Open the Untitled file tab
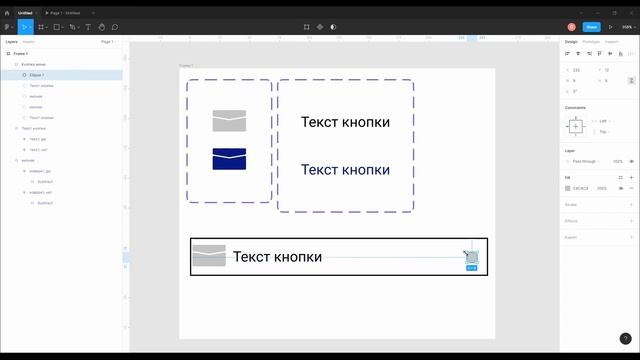The image size is (640, 360). click(25, 13)
